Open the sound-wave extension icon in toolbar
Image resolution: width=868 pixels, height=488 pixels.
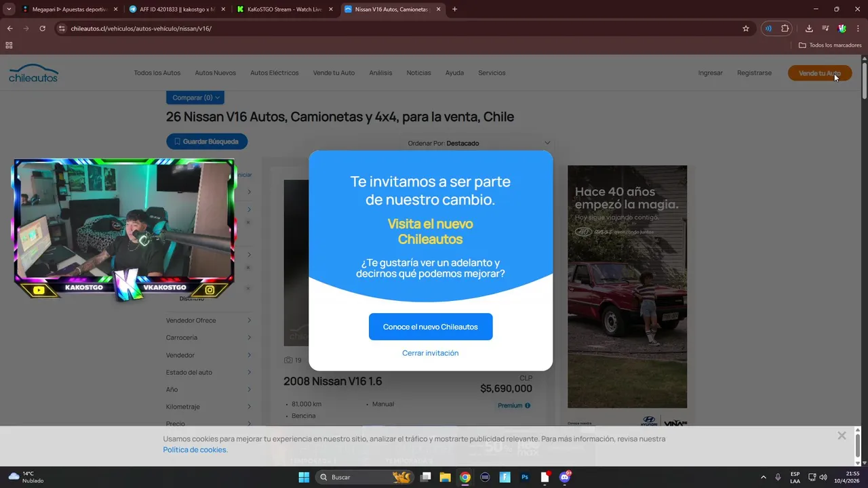[x=768, y=28]
